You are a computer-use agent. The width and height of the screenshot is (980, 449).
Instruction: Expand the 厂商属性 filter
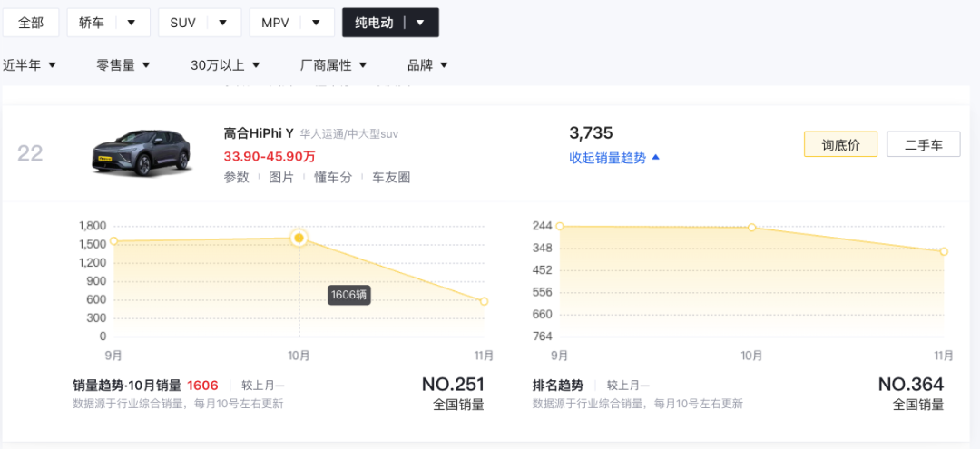click(x=333, y=65)
